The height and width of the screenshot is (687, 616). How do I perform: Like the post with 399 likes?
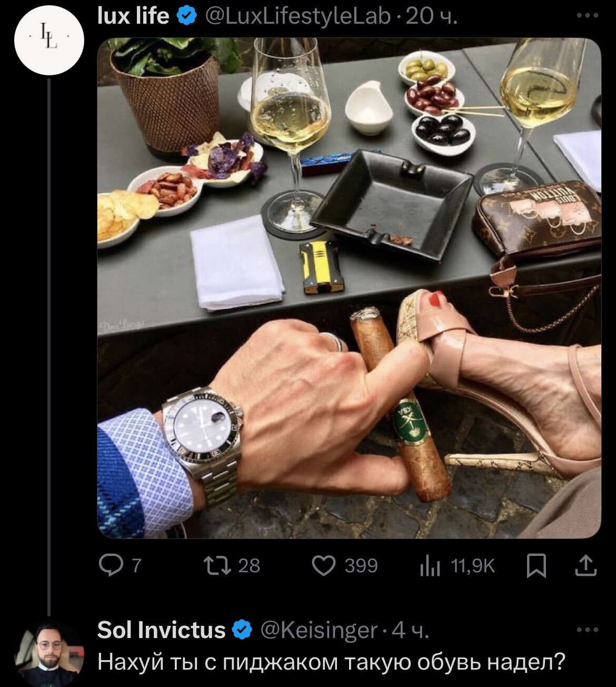click(x=323, y=565)
